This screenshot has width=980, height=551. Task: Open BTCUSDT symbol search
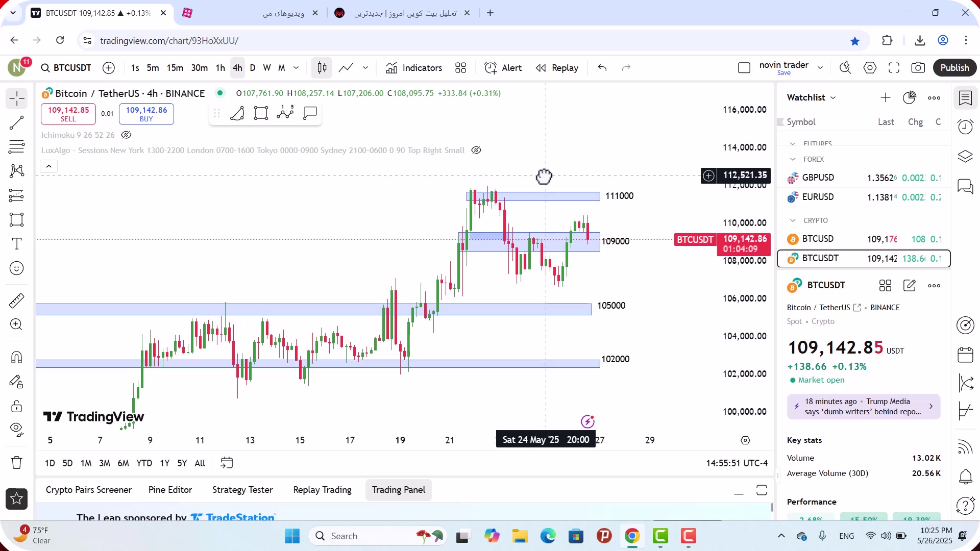point(66,68)
